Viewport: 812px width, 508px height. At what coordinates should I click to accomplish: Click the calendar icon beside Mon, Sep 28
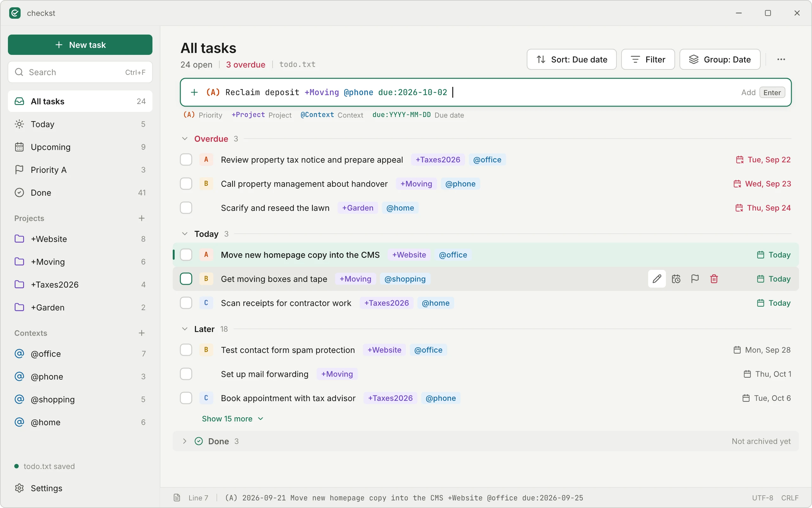click(737, 350)
